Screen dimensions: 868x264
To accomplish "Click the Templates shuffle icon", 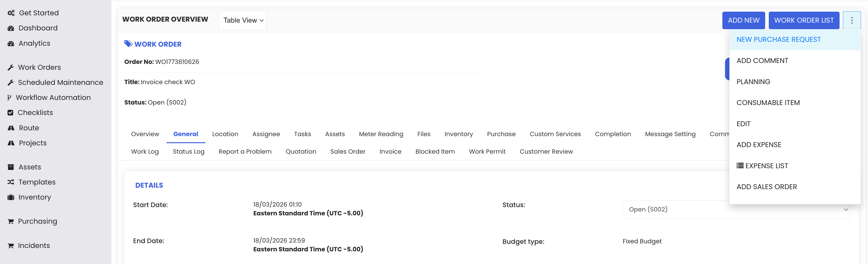I will click(x=11, y=182).
